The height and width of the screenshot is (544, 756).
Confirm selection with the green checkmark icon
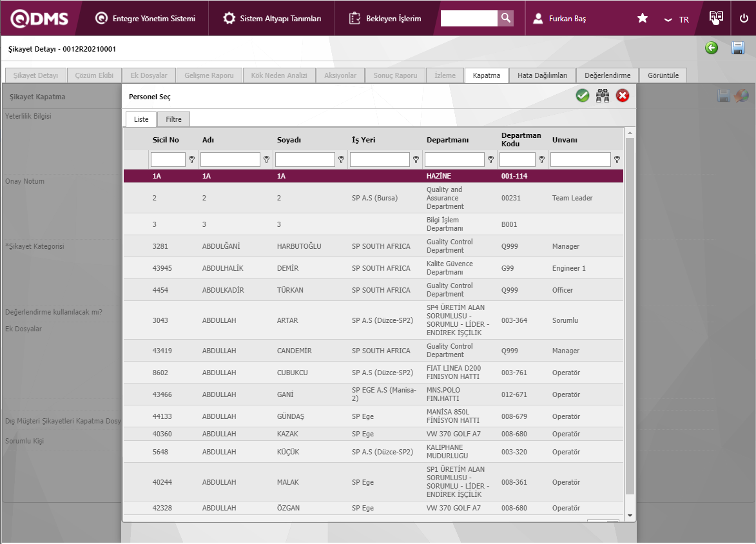(583, 96)
